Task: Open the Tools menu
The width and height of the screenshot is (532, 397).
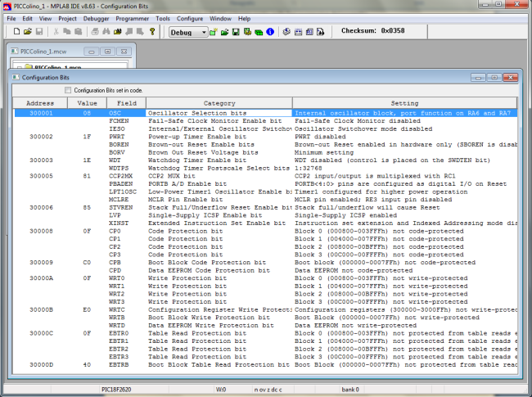Action: (163, 19)
